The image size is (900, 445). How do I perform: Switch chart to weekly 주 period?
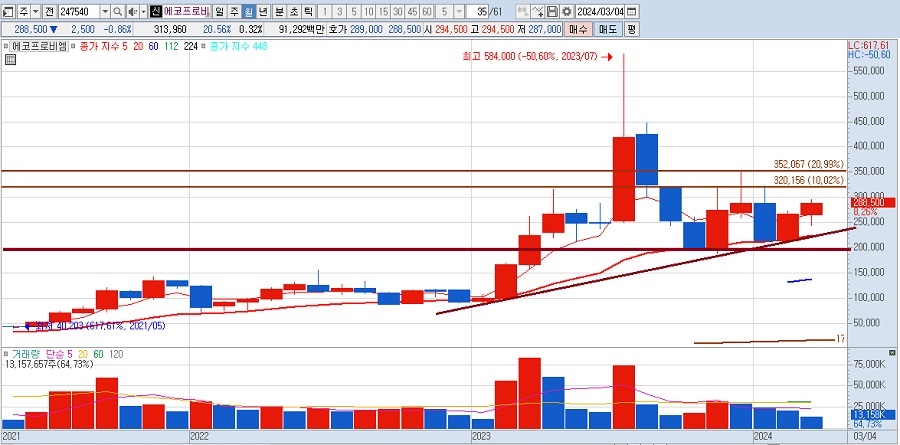click(x=234, y=11)
